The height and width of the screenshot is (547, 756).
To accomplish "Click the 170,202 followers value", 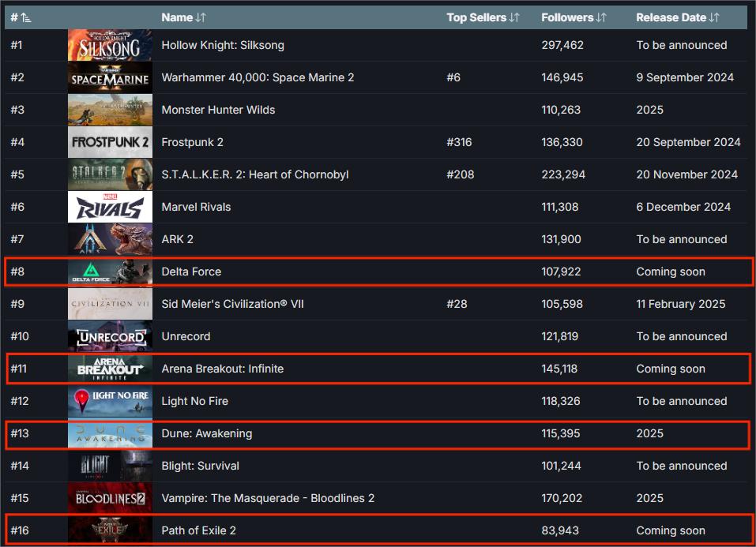I will pyautogui.click(x=562, y=498).
